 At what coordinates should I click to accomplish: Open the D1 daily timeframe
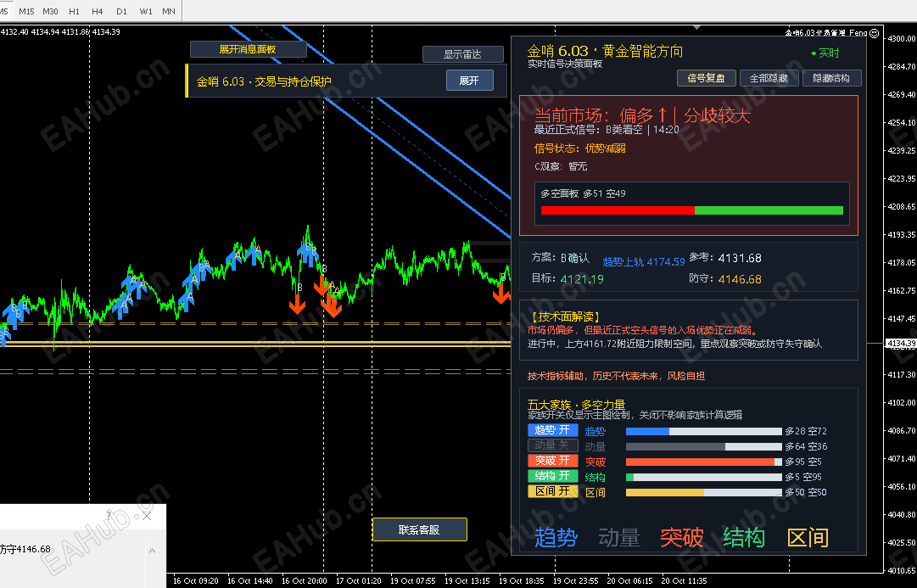tap(121, 11)
